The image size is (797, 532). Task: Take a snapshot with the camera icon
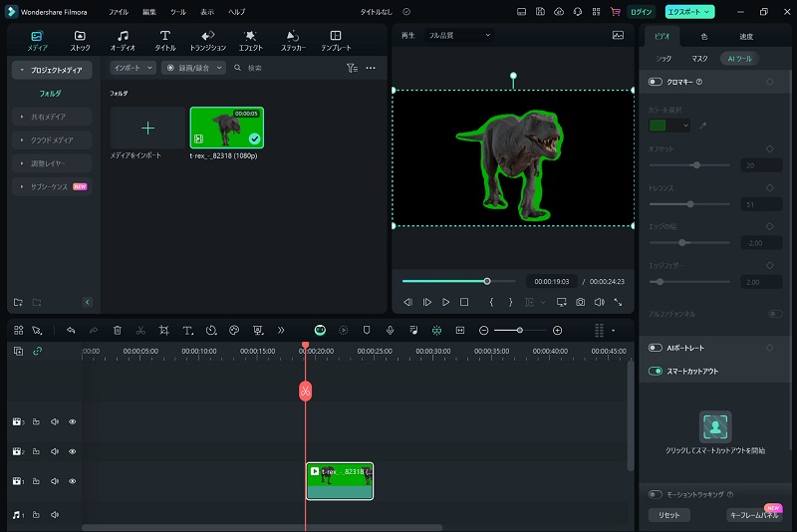point(580,302)
